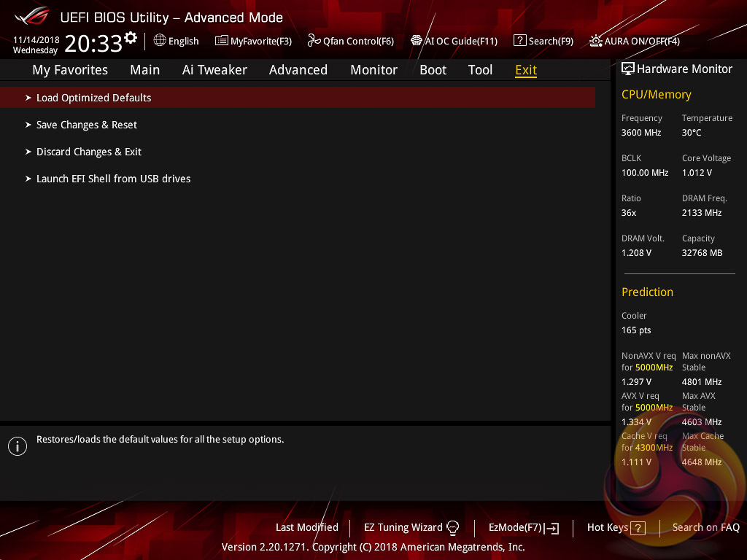
Task: Click the 4603 MHz Max AVX value
Action: pyautogui.click(x=701, y=422)
